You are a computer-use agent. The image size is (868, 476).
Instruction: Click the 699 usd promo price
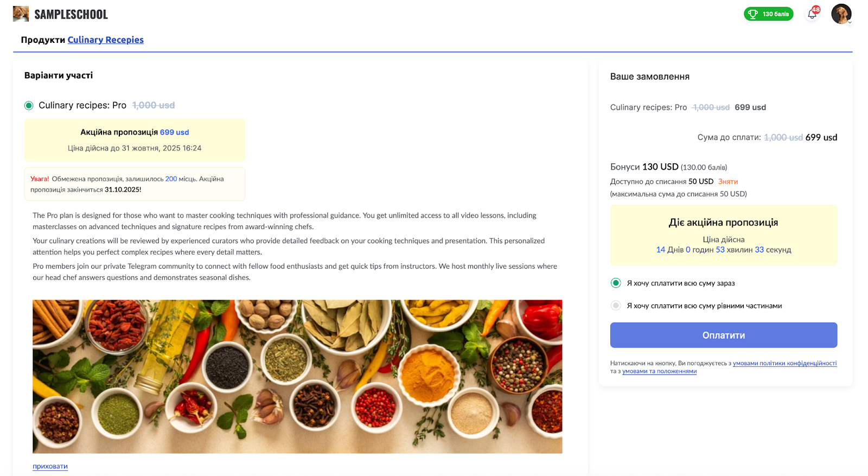pos(174,132)
